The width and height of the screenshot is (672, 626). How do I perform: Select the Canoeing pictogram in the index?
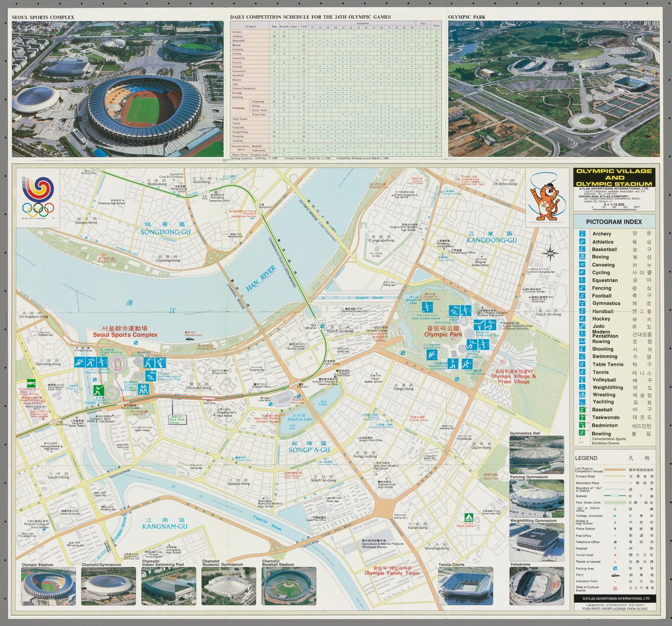tap(582, 265)
